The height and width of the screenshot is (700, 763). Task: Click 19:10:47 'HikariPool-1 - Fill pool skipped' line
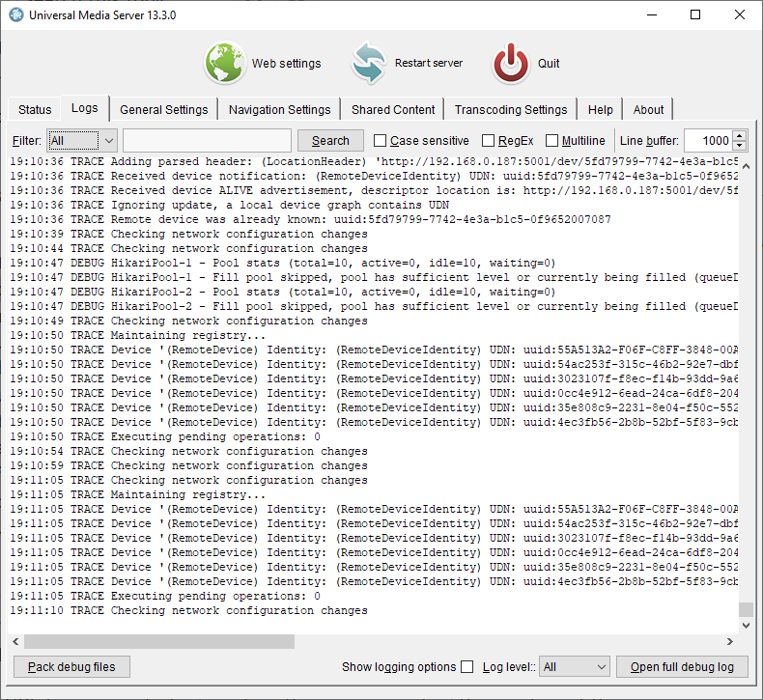[374, 277]
